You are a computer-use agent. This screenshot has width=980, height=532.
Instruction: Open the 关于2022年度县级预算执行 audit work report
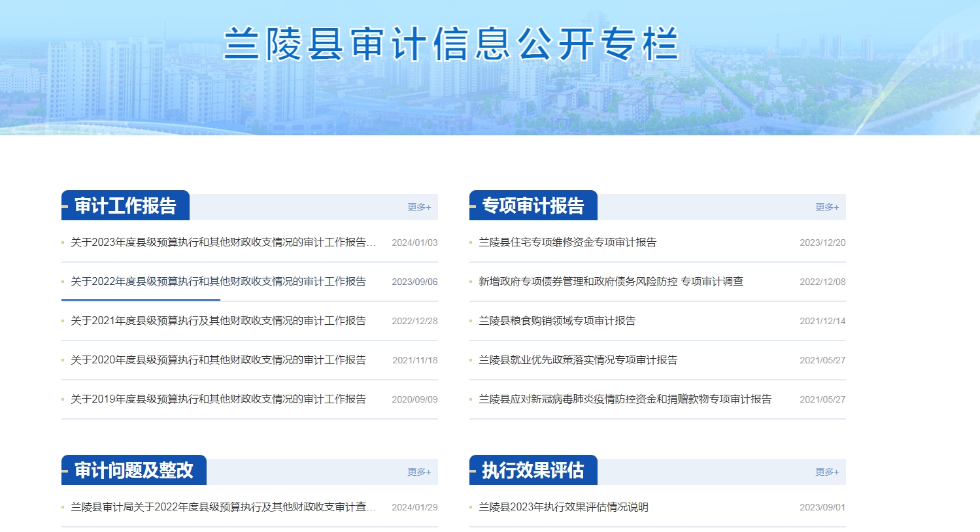coord(218,282)
